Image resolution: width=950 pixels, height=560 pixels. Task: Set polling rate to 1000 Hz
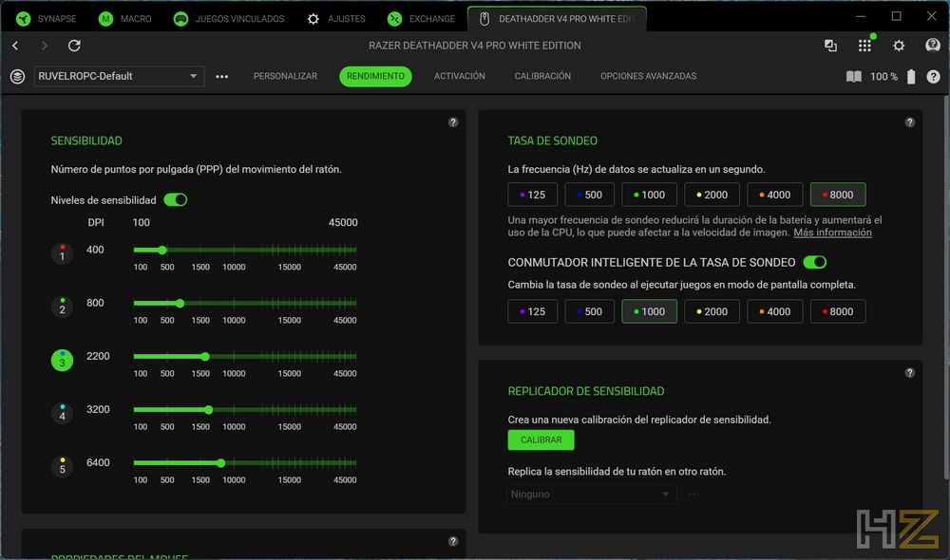point(650,195)
